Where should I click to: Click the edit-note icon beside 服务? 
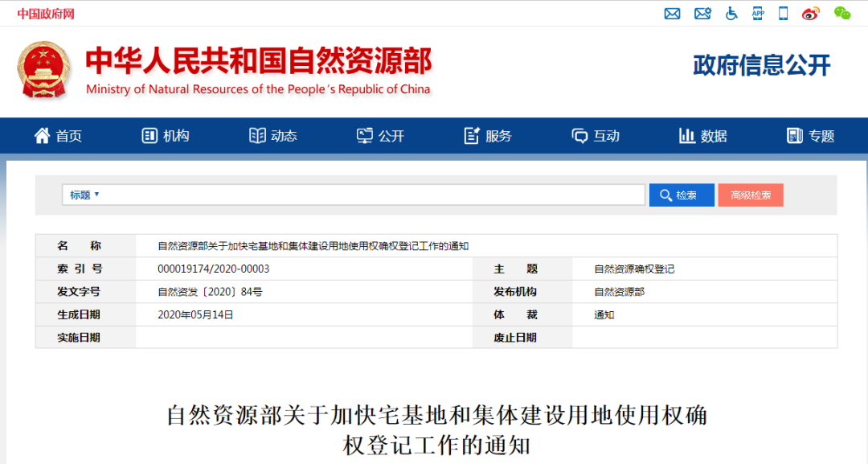(472, 136)
